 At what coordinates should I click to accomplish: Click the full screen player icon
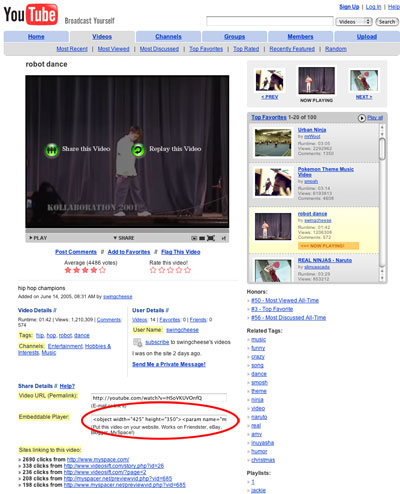[x=211, y=238]
